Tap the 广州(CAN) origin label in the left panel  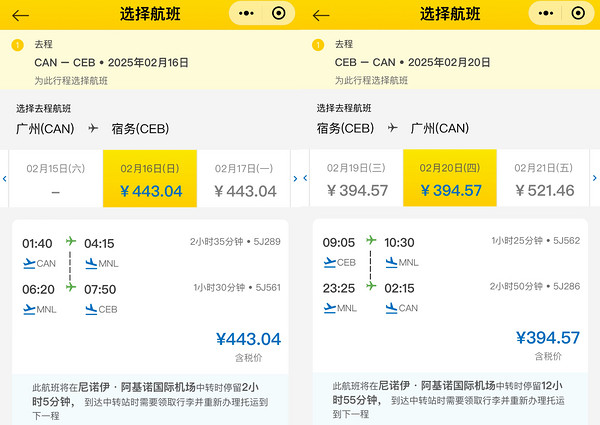45,129
